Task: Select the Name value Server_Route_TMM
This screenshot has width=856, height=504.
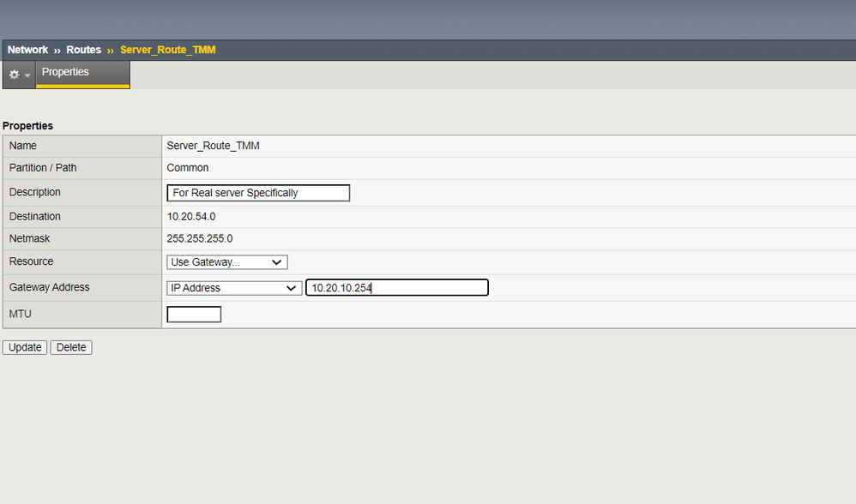Action: point(213,146)
